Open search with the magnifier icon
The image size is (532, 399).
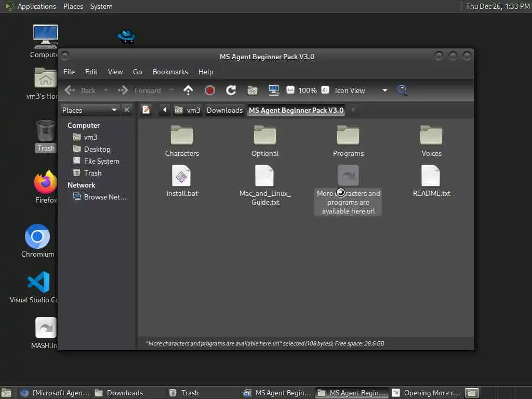click(402, 90)
